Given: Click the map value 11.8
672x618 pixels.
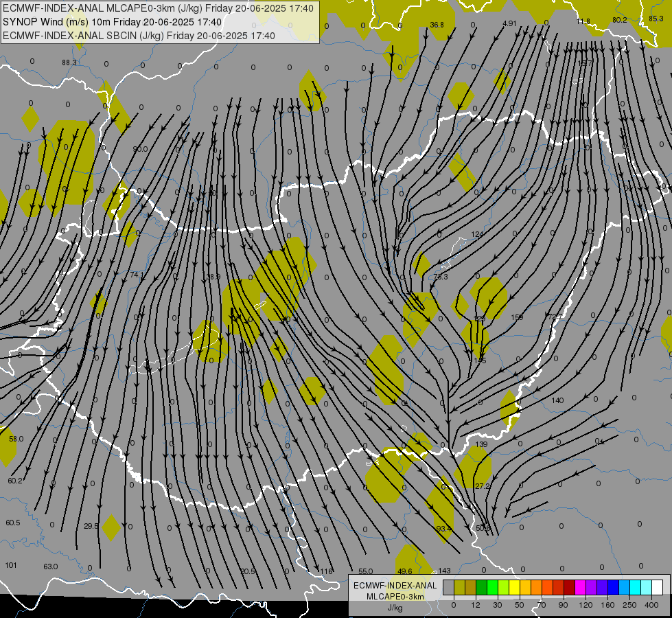Looking at the screenshot, I should click(583, 21).
